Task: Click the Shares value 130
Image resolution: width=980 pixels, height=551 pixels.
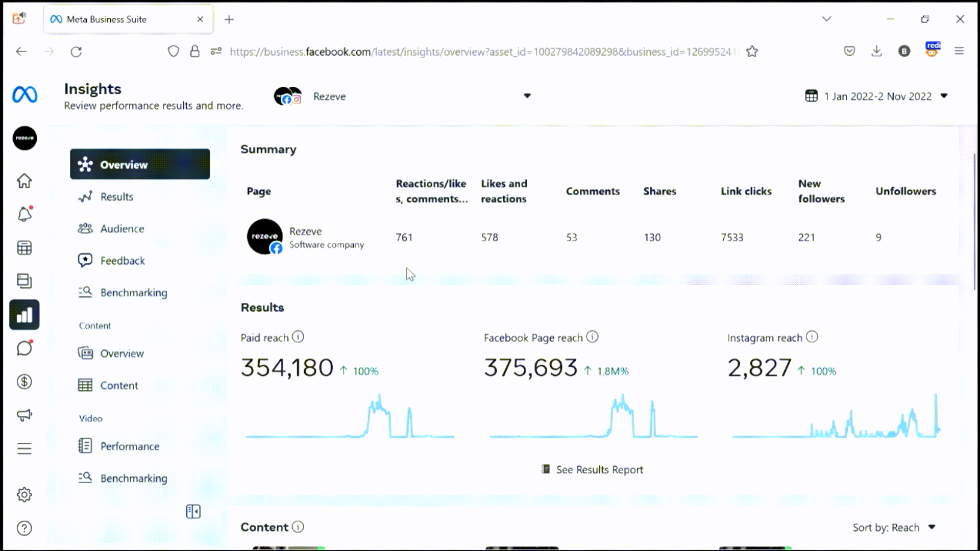Action: pyautogui.click(x=652, y=237)
